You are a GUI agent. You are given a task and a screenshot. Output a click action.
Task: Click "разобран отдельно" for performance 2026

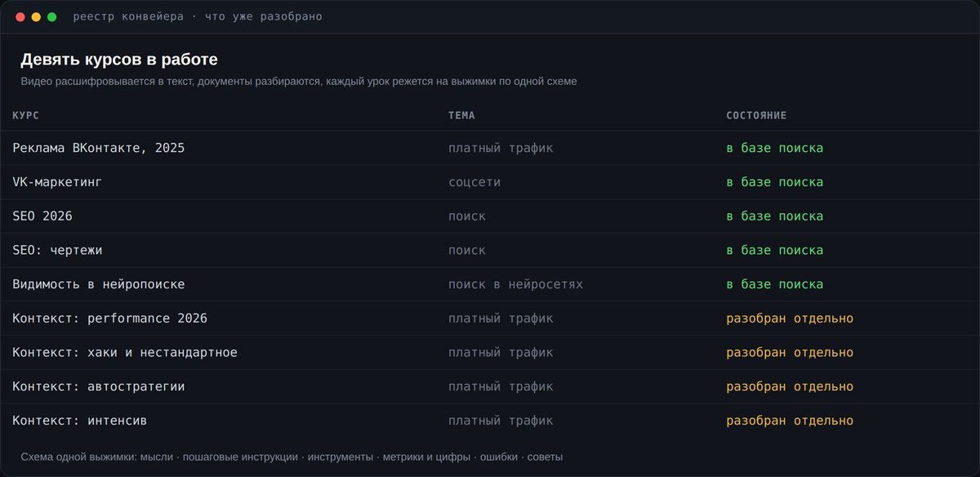pos(790,319)
